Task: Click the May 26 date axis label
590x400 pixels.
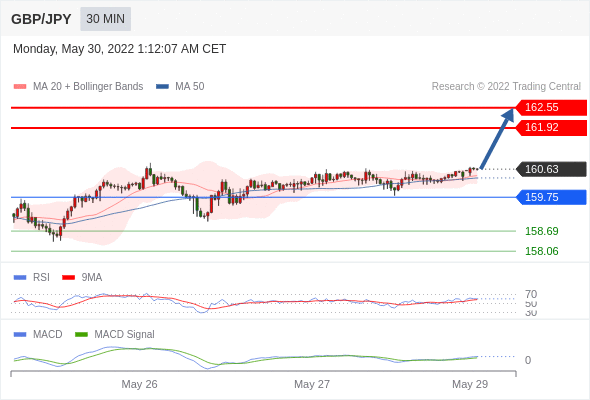Action: coord(139,384)
